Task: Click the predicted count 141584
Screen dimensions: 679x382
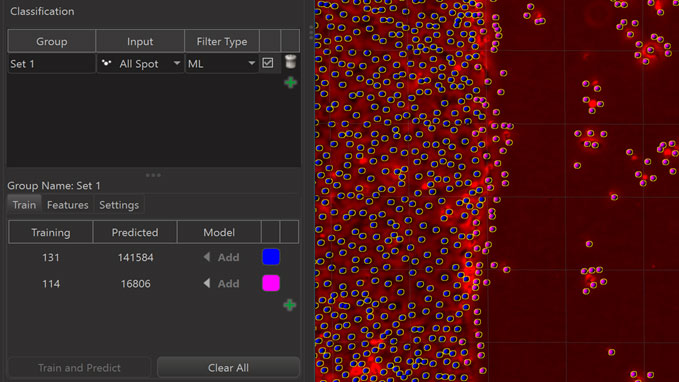Action: pyautogui.click(x=136, y=258)
